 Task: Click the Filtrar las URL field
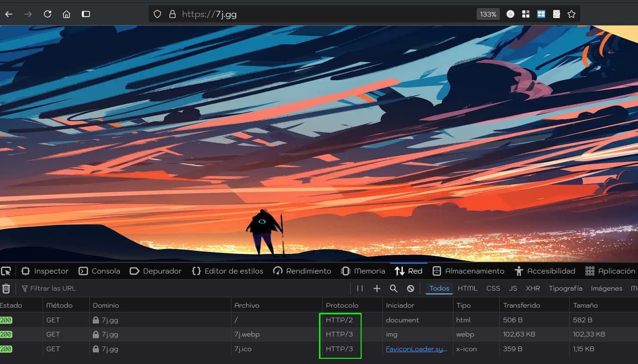185,288
